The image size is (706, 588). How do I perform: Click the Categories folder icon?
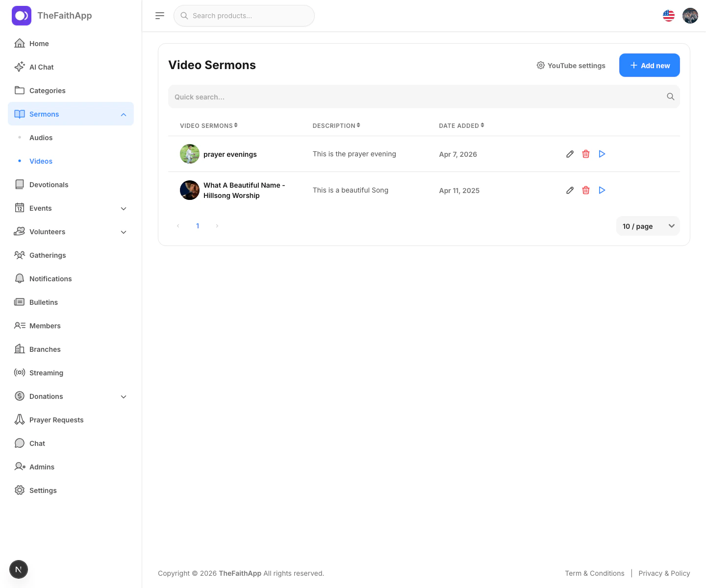tap(20, 90)
